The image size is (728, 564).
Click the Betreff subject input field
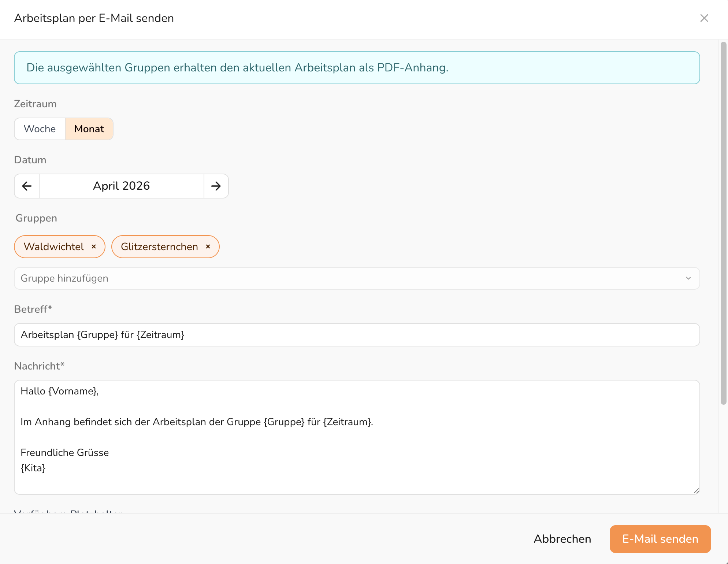pyautogui.click(x=357, y=335)
